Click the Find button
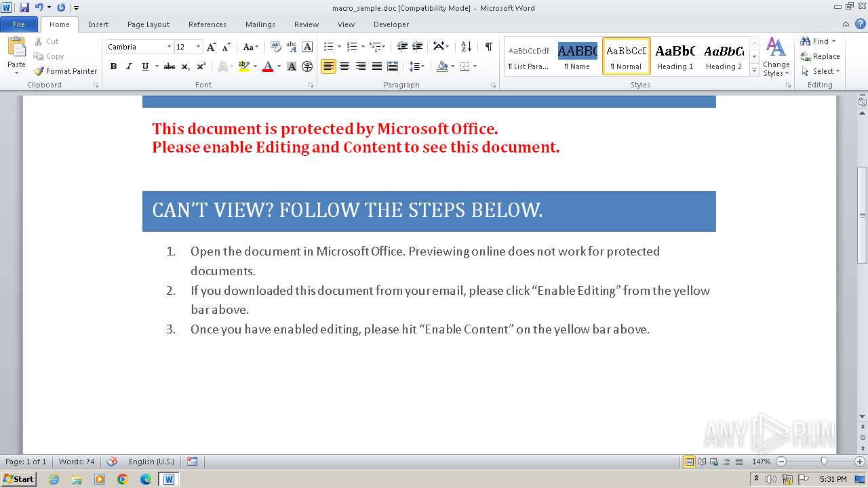 pyautogui.click(x=816, y=41)
